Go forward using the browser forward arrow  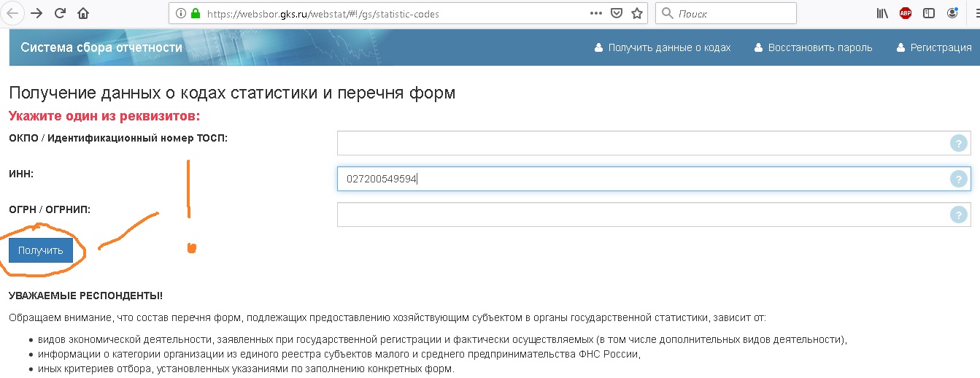pyautogui.click(x=36, y=13)
